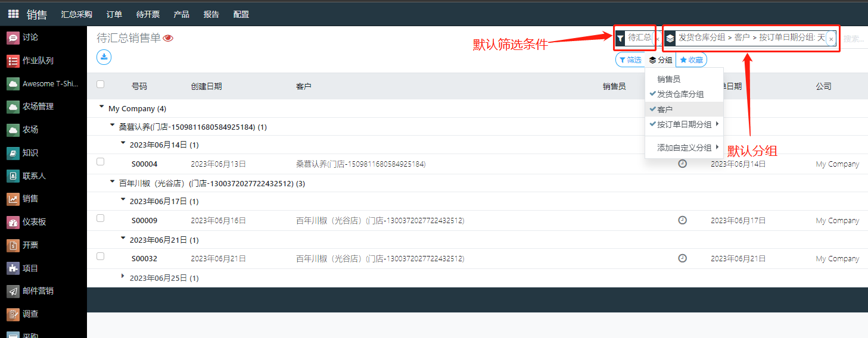Open the 添加自定义分组 submenu
The image size is (868, 338).
[x=684, y=148]
